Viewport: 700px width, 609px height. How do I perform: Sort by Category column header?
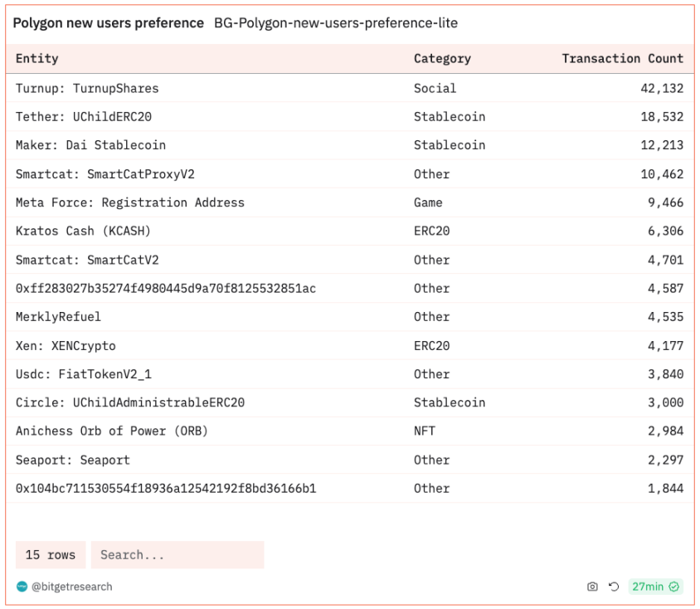coord(442,59)
